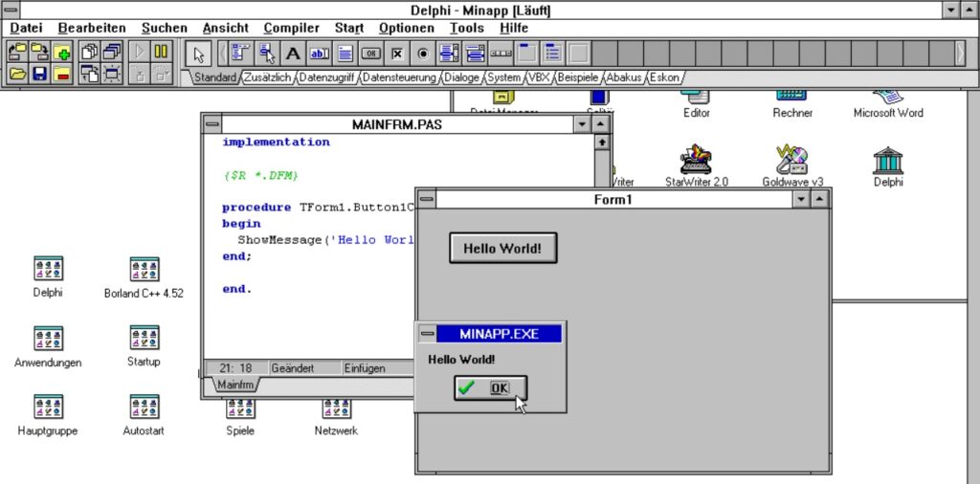Open the MINAPP.EXE dialog system menu box
The width and height of the screenshot is (980, 484).
pos(427,333)
